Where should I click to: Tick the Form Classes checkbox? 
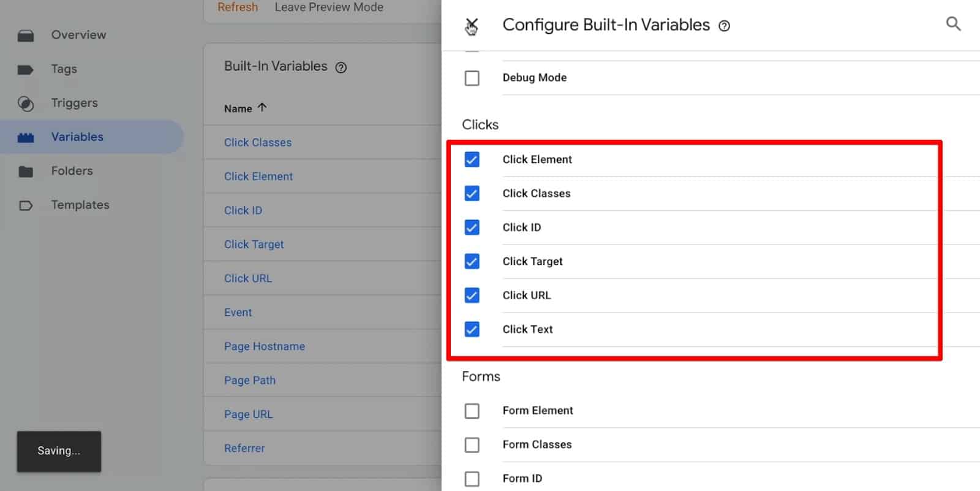click(x=472, y=444)
